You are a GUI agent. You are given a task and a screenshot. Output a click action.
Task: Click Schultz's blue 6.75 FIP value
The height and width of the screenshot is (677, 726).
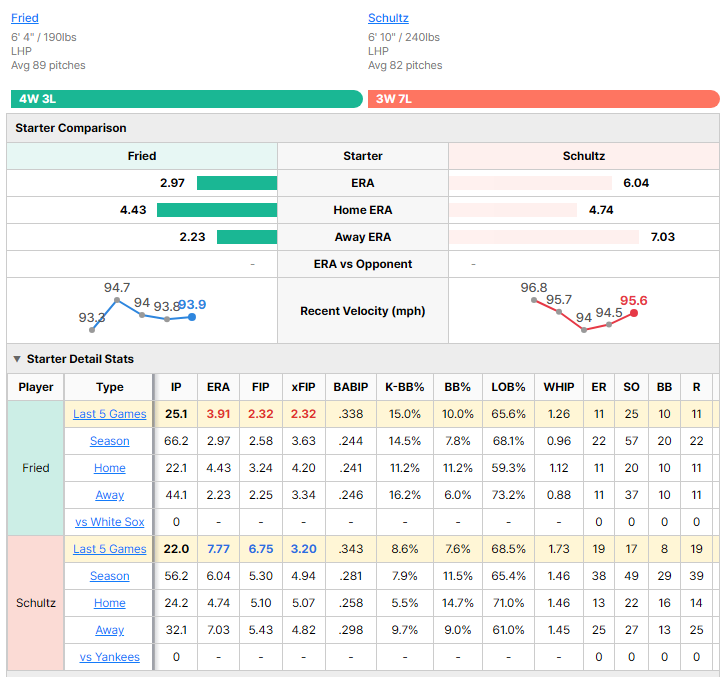click(261, 549)
